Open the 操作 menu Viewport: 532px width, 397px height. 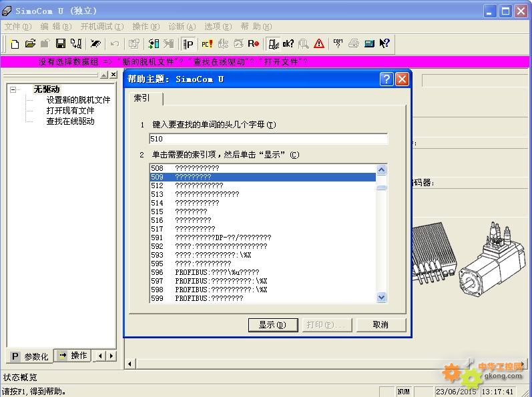146,27
